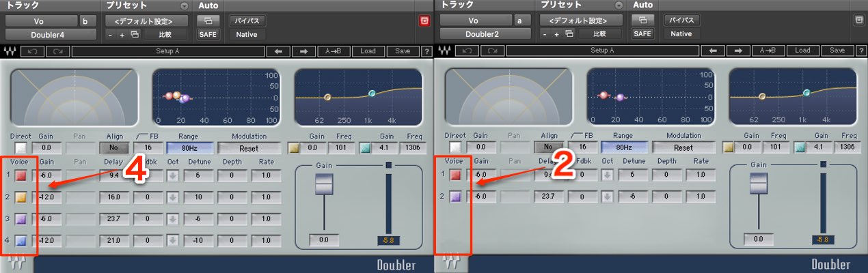Click SAFE button in Doubler4 header
The height and width of the screenshot is (273, 868).
(208, 33)
